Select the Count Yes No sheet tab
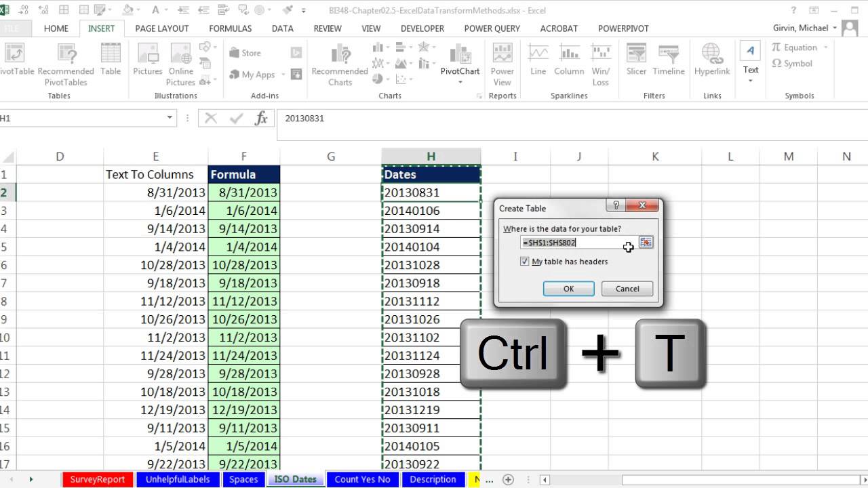Image resolution: width=868 pixels, height=488 pixels. 362,479
